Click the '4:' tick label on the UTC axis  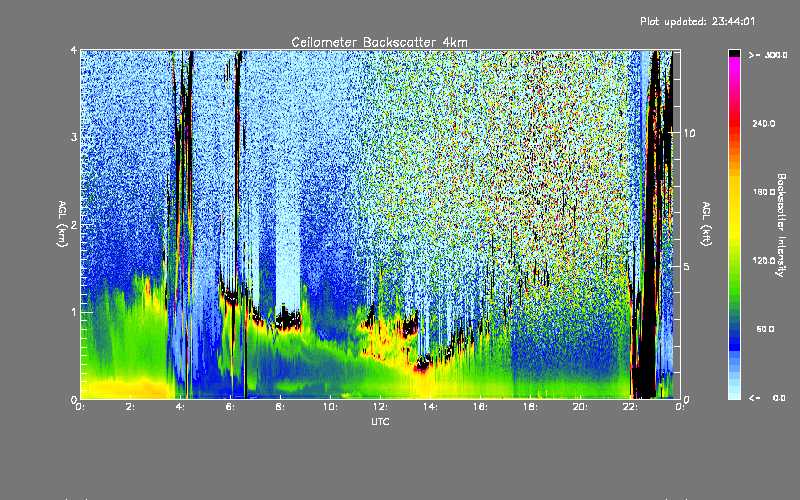pyautogui.click(x=180, y=407)
